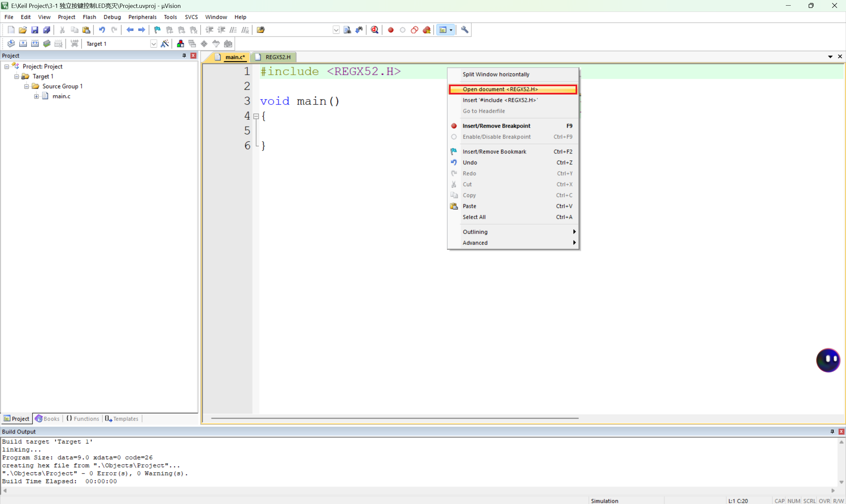Click the Build target toolbar icon
This screenshot has height=504, width=846.
23,44
